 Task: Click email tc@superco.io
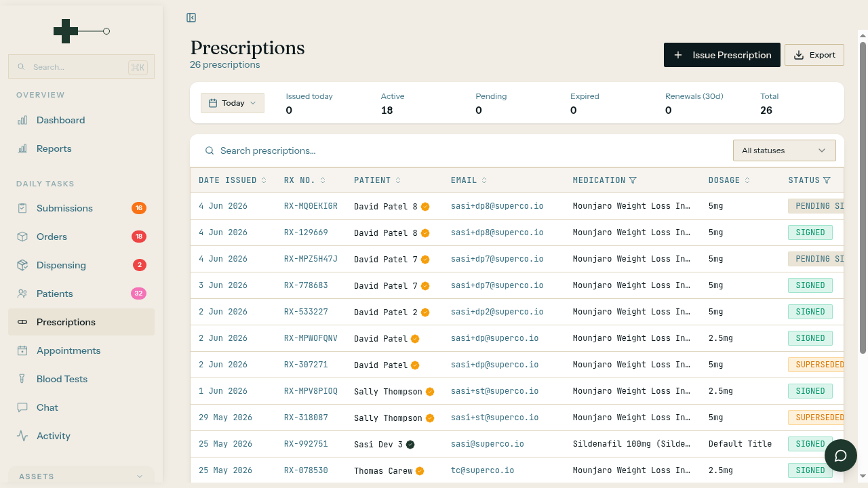coord(482,470)
